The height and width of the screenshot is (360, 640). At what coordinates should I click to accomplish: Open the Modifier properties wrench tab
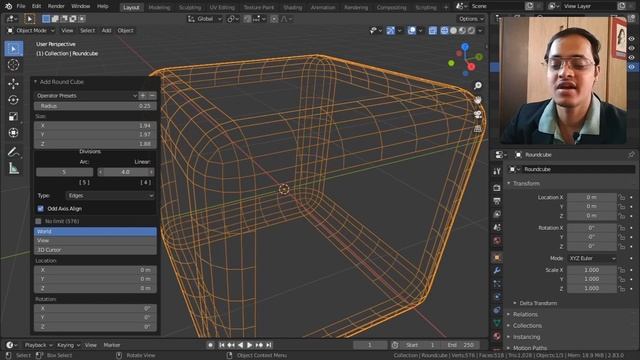pyautogui.click(x=497, y=271)
